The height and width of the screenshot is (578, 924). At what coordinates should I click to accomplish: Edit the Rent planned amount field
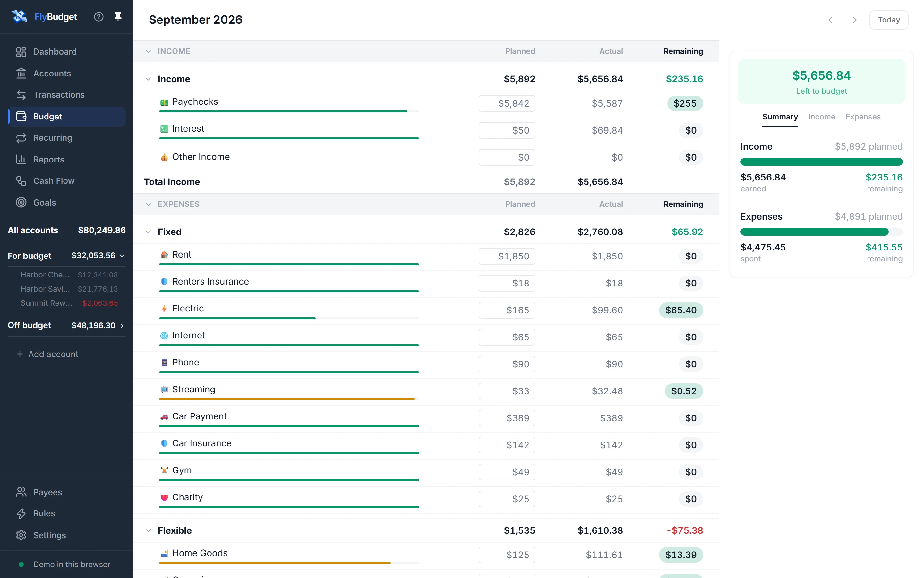[507, 256]
